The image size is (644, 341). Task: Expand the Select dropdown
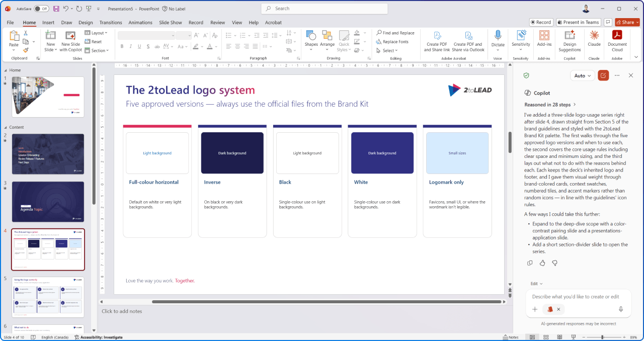[387, 50]
